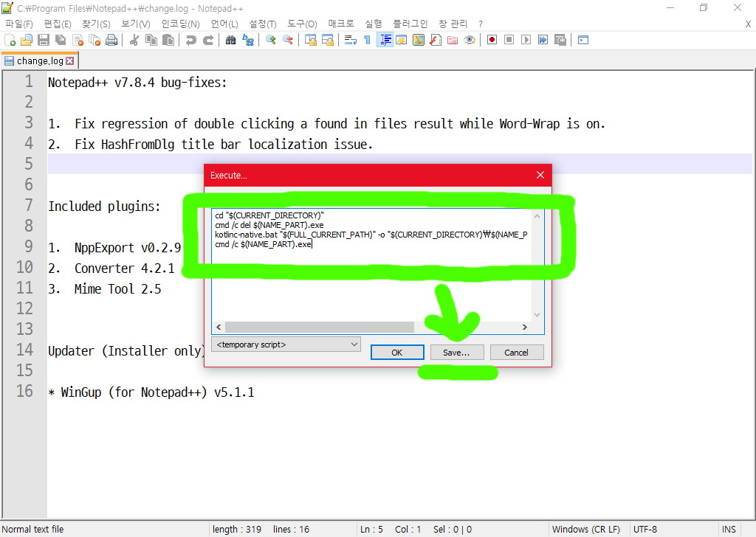Click Save... in the Execute dialog
The image size is (756, 537).
(456, 353)
